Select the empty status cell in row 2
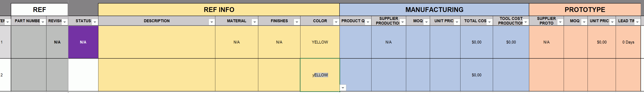 83,75
